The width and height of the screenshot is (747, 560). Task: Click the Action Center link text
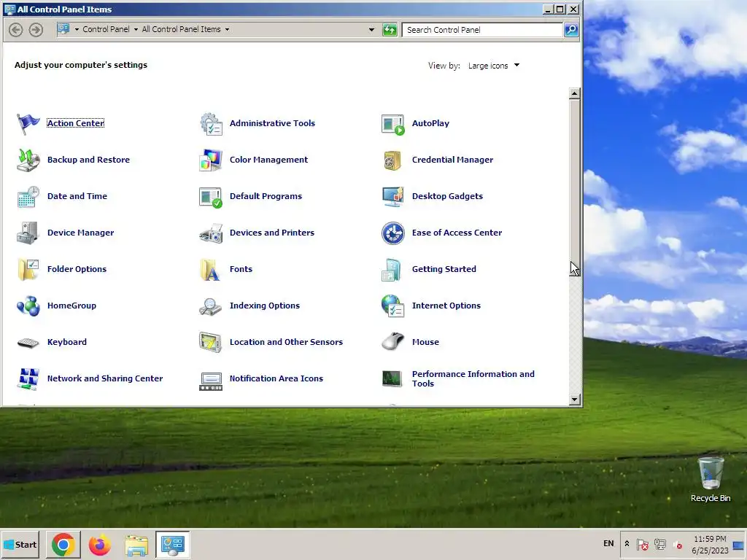pos(76,123)
